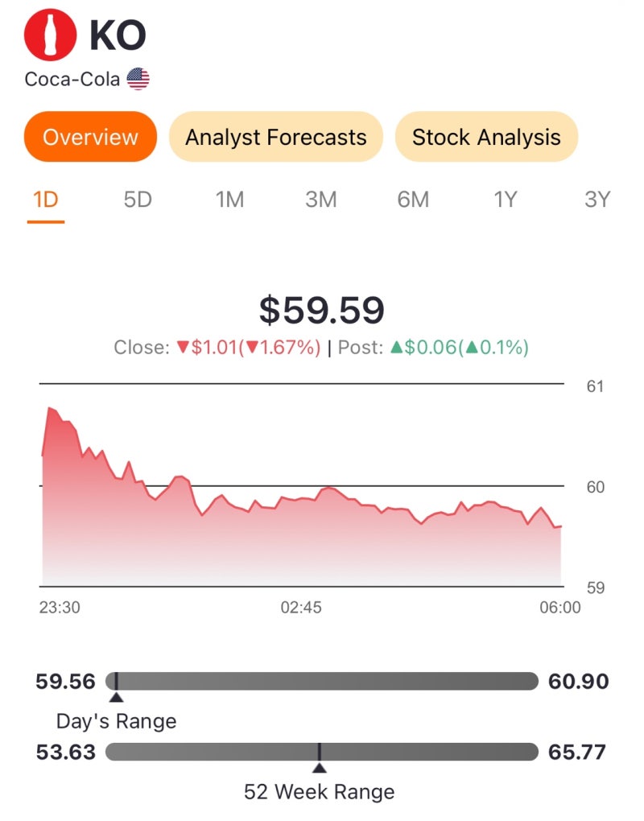Show the 3M chart period

point(321,200)
